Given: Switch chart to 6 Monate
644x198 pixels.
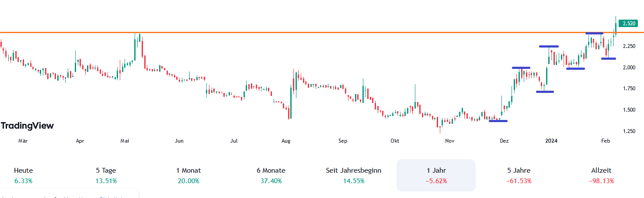Looking at the screenshot, I should (271, 175).
